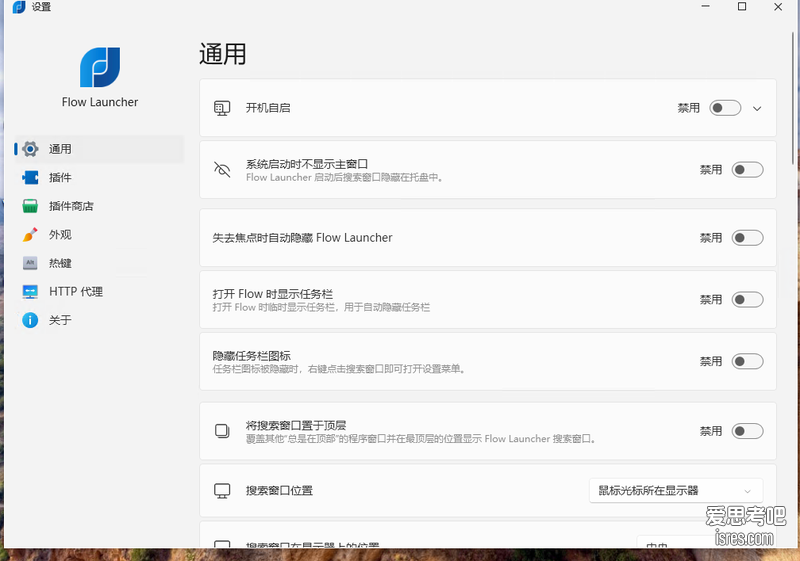
Task: Enable 将搜索窗口置于顶层 switch
Action: coord(747,431)
